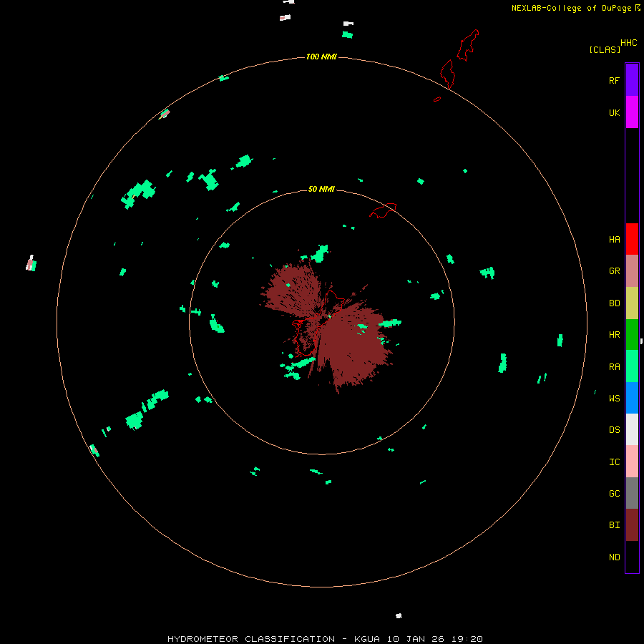Click the DS white legend swatch
Image resolution: width=644 pixels, height=644 pixels.
(x=632, y=429)
